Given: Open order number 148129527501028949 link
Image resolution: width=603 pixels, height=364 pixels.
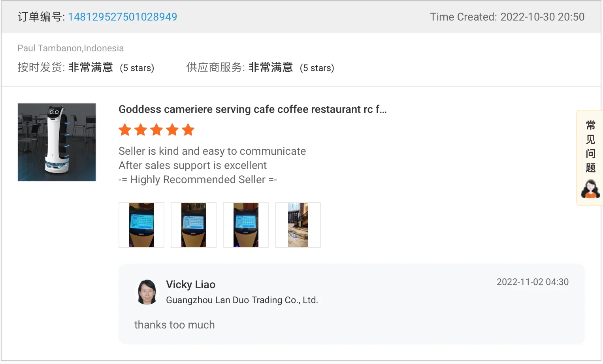Looking at the screenshot, I should [x=122, y=17].
